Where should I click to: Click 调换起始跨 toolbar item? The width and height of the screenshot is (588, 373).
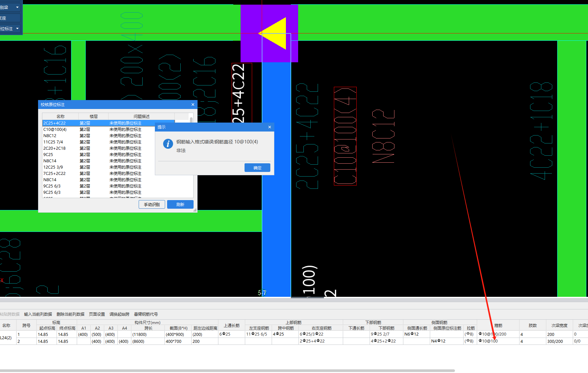click(119, 314)
